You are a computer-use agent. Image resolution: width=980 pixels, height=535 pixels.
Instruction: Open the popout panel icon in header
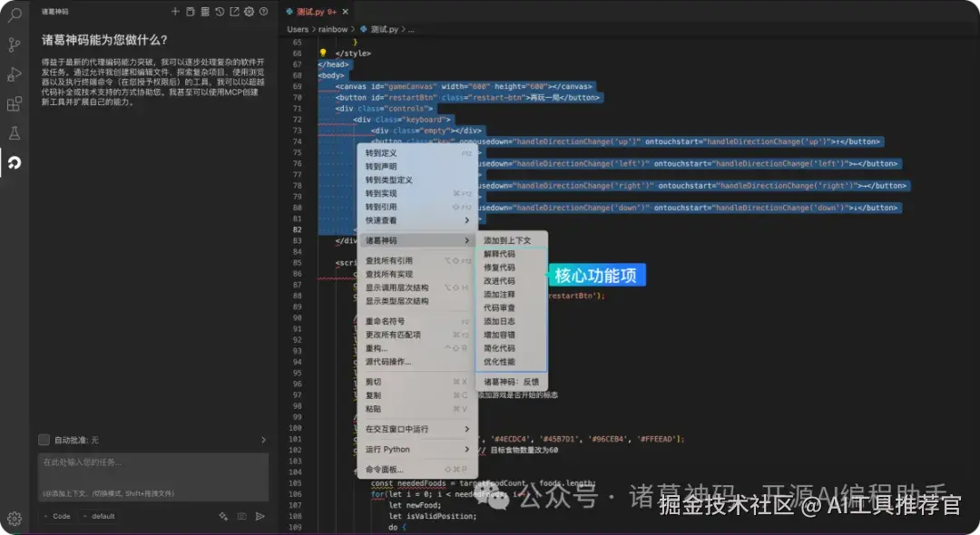pyautogui.click(x=235, y=11)
